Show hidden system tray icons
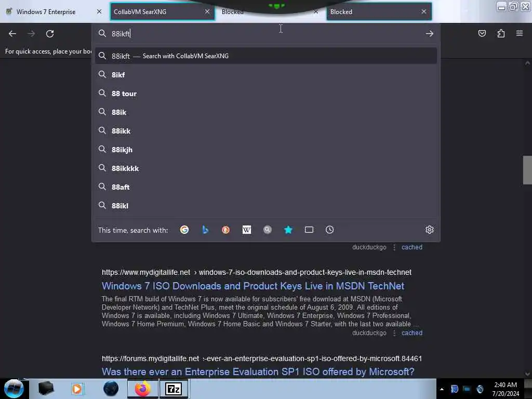The image size is (532, 399). click(442, 389)
